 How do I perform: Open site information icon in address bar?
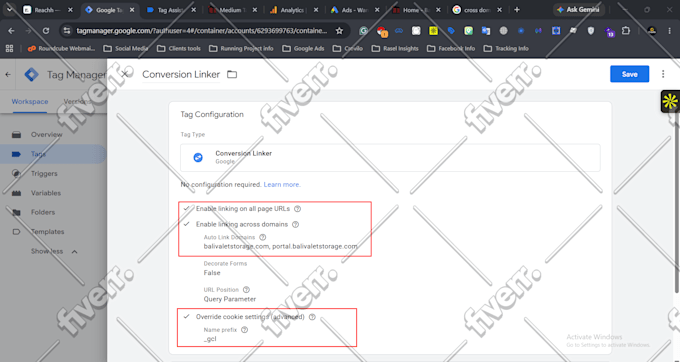(66, 31)
